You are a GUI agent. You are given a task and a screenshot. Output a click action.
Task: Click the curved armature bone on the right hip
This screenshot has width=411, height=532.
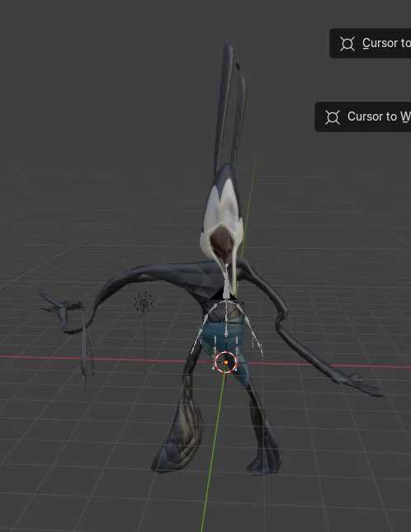click(254, 335)
